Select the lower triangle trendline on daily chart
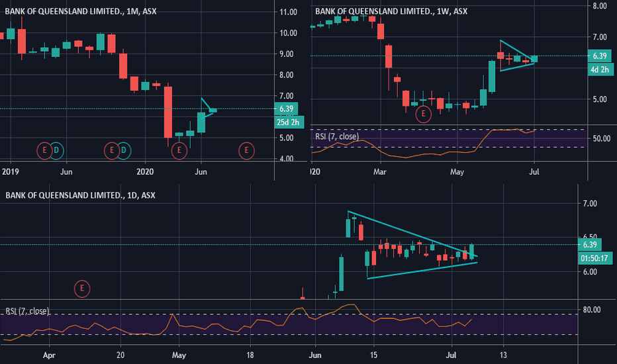The image size is (617, 364). coord(422,270)
